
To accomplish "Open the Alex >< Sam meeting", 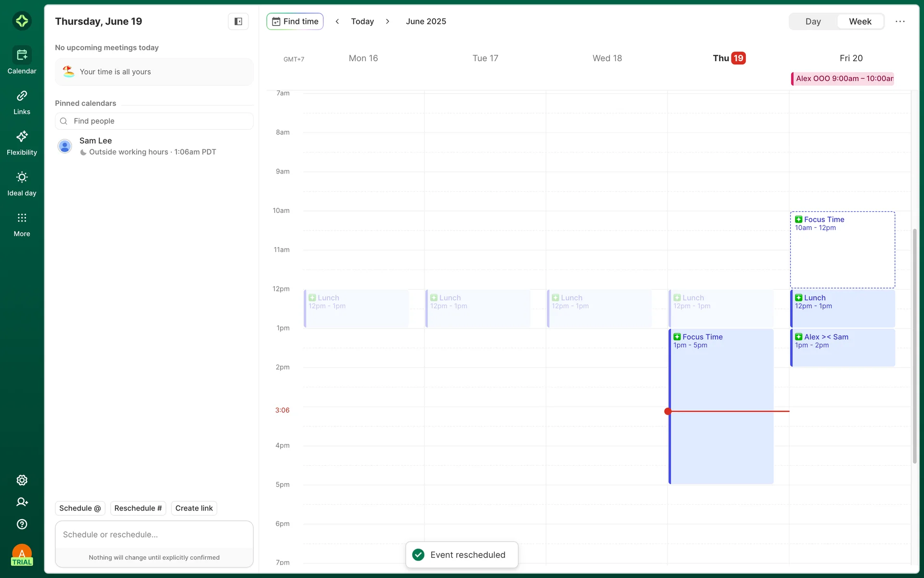I will pyautogui.click(x=842, y=348).
